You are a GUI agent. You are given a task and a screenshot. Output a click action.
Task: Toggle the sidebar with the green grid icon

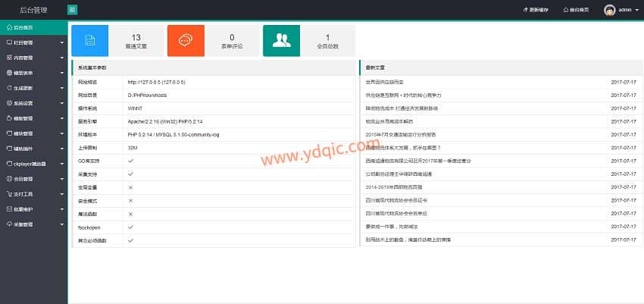(72, 10)
